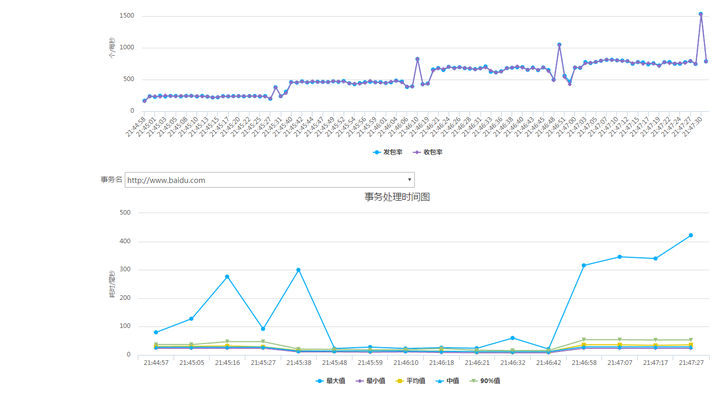Click the 21:44:57 x-axis label
Viewport: 720px width, 394px height.
[156, 362]
